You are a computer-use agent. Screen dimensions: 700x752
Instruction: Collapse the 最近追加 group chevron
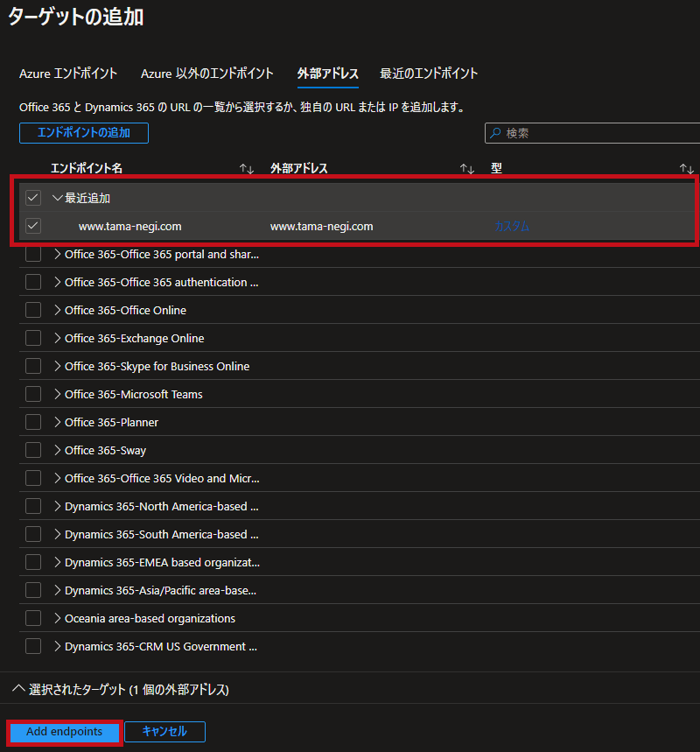[x=58, y=198]
